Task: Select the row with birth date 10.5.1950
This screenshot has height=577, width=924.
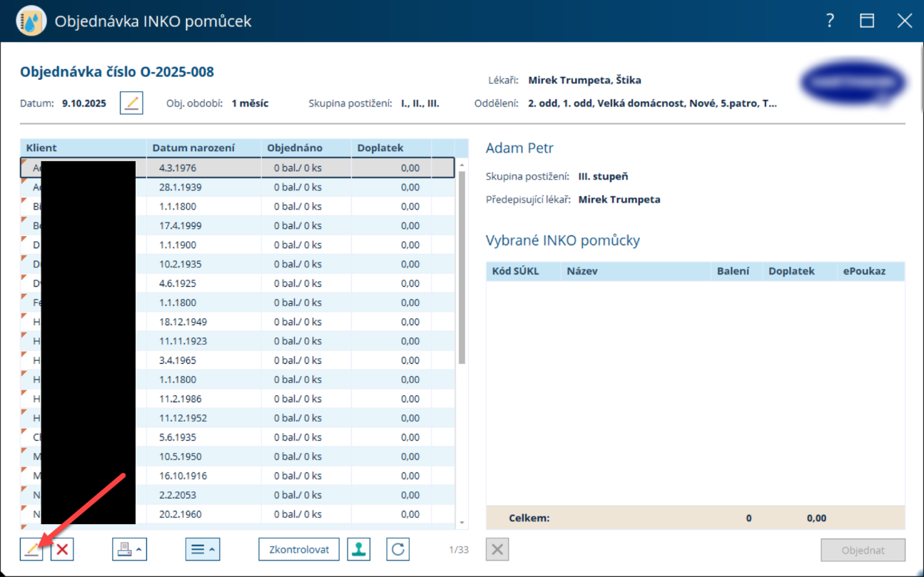Action: [x=238, y=456]
